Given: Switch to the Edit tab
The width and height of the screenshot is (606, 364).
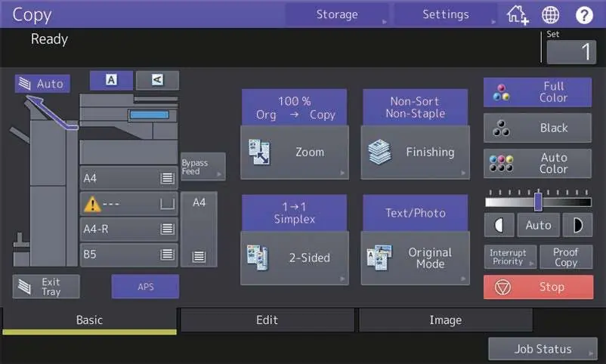Looking at the screenshot, I should coord(267,320).
